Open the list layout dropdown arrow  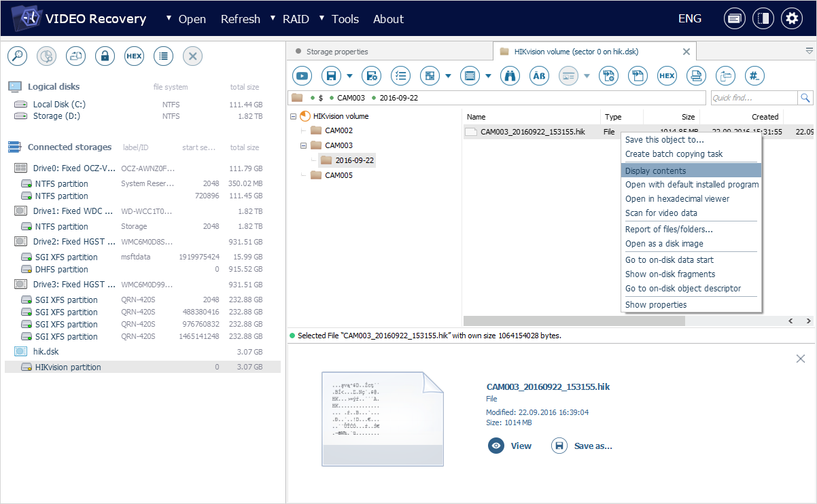488,75
